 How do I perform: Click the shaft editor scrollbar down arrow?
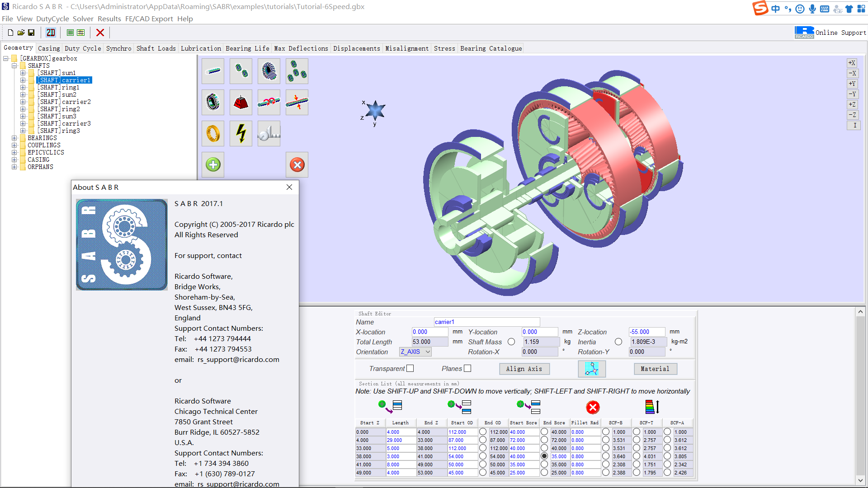click(x=860, y=480)
